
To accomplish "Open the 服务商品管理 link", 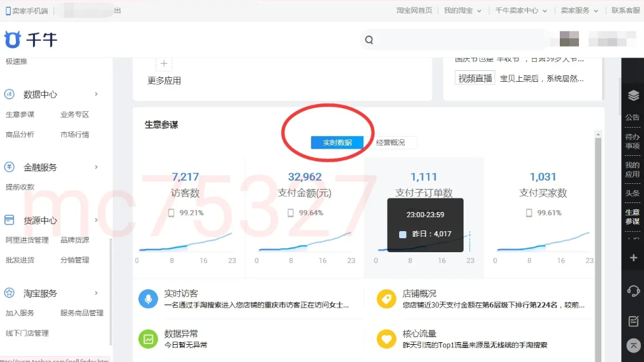I will point(82,313).
